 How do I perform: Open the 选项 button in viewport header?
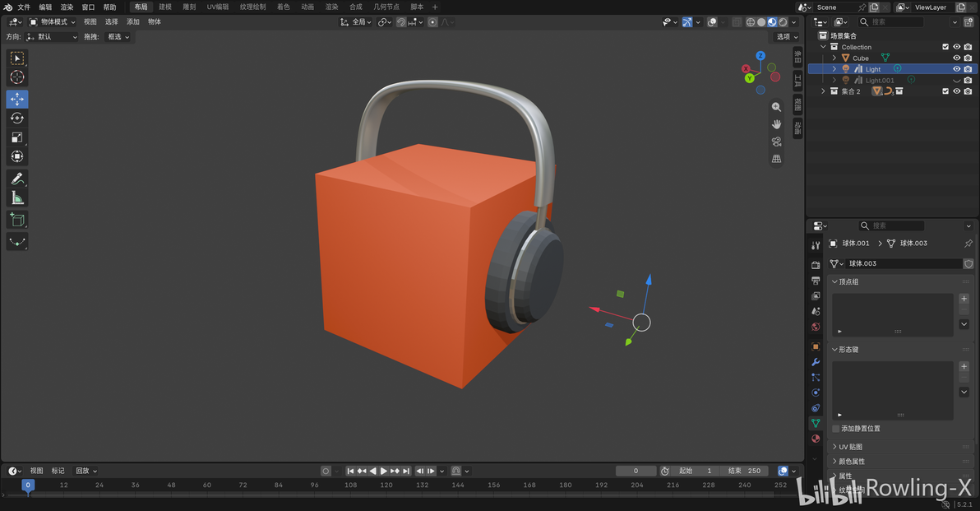tap(786, 37)
